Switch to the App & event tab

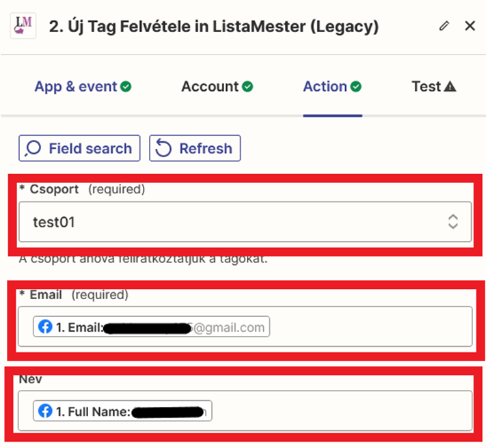pyautogui.click(x=83, y=86)
